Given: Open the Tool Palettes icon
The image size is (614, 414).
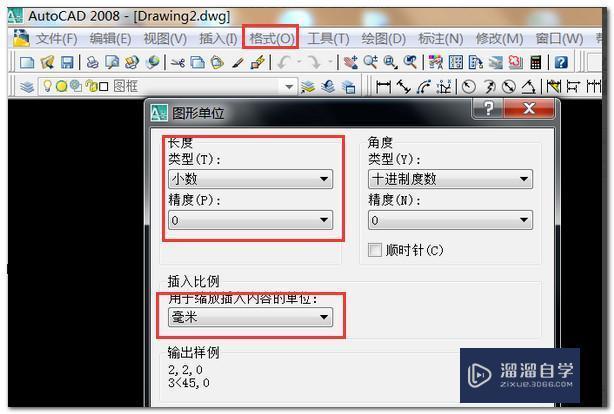Looking at the screenshot, I should pos(476,62).
